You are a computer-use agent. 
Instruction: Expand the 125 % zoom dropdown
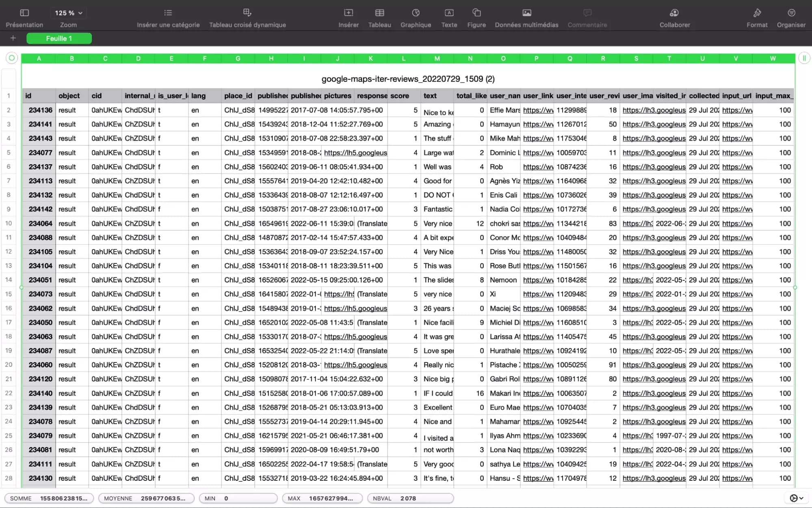pyautogui.click(x=69, y=13)
